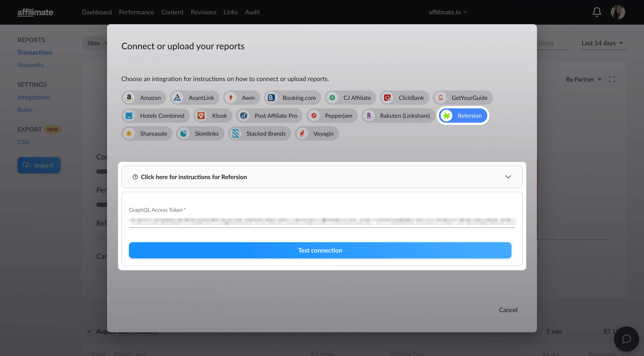This screenshot has width=644, height=356.
Task: Open the user profile avatar
Action: click(618, 12)
